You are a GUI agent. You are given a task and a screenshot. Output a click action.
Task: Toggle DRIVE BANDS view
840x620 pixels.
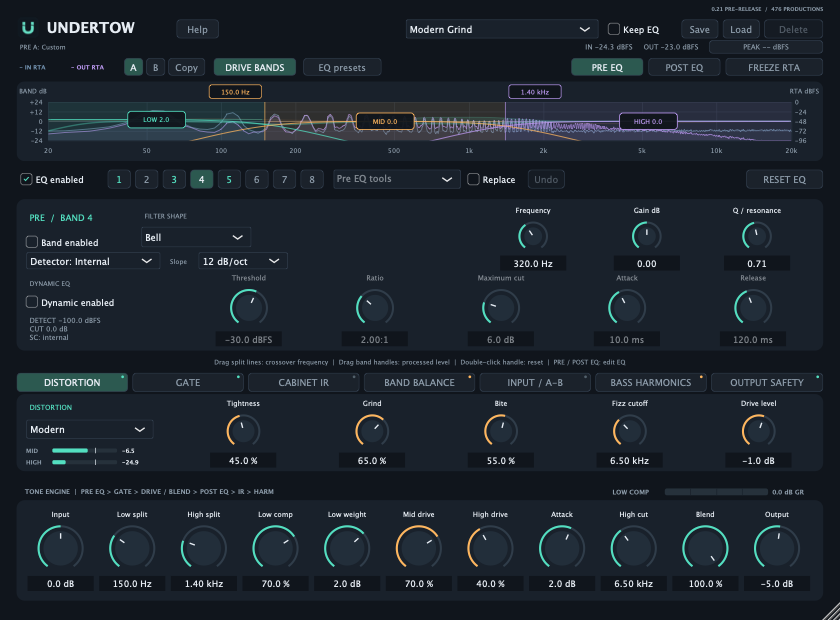point(254,68)
